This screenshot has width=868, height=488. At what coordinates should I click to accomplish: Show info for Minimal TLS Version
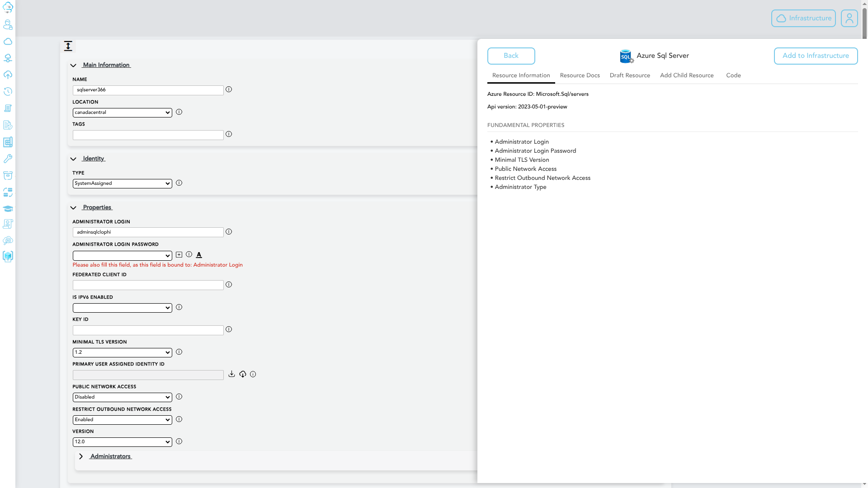click(179, 352)
